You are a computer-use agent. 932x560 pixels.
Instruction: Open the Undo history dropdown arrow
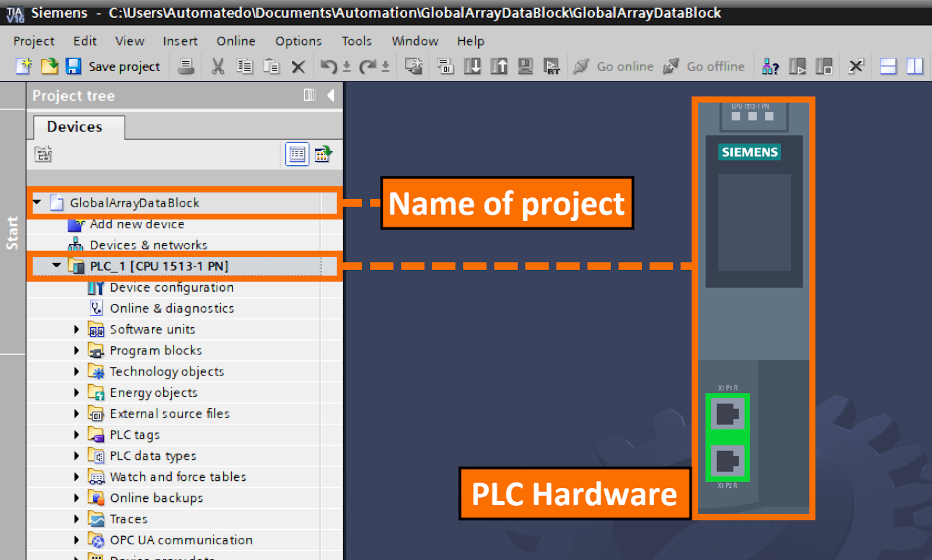pos(347,67)
